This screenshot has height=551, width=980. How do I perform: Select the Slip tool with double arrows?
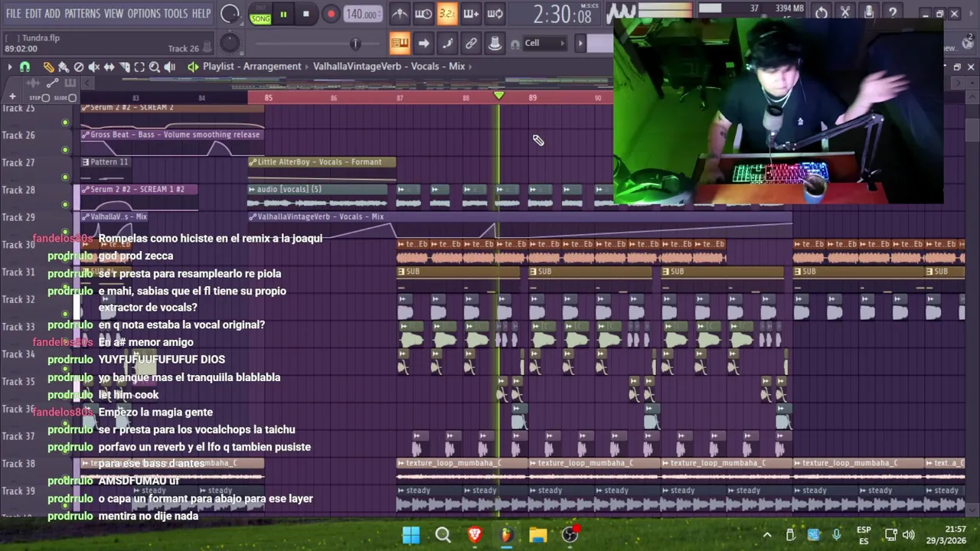click(x=109, y=67)
